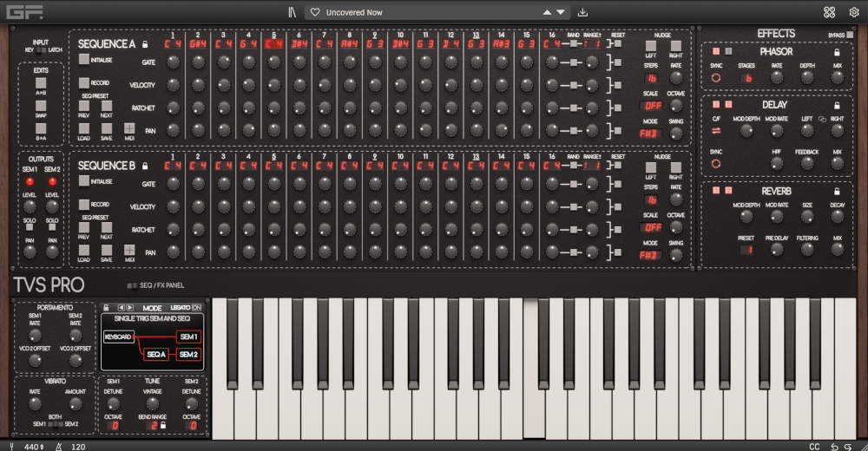Click the Sequence B MIDI grid icon

(x=129, y=250)
